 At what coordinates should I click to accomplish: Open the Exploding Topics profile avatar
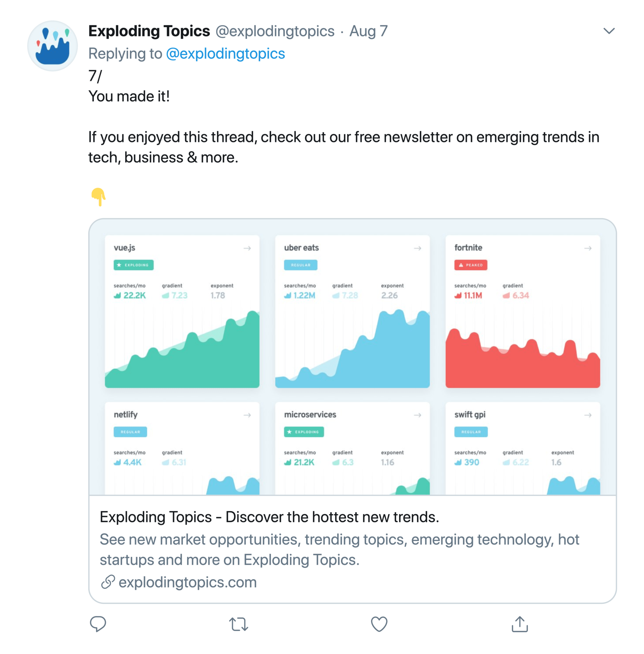pyautogui.click(x=52, y=46)
